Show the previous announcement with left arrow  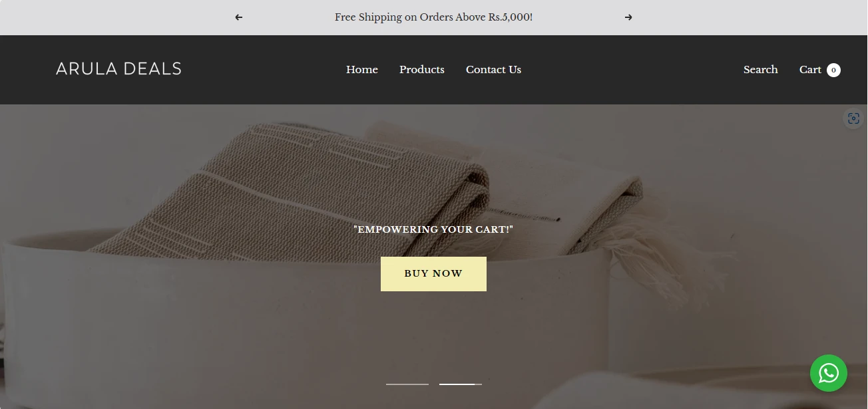pos(239,17)
